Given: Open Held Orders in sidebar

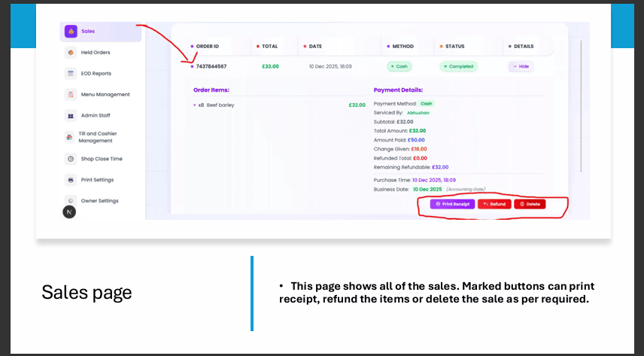Looking at the screenshot, I should click(x=96, y=53).
